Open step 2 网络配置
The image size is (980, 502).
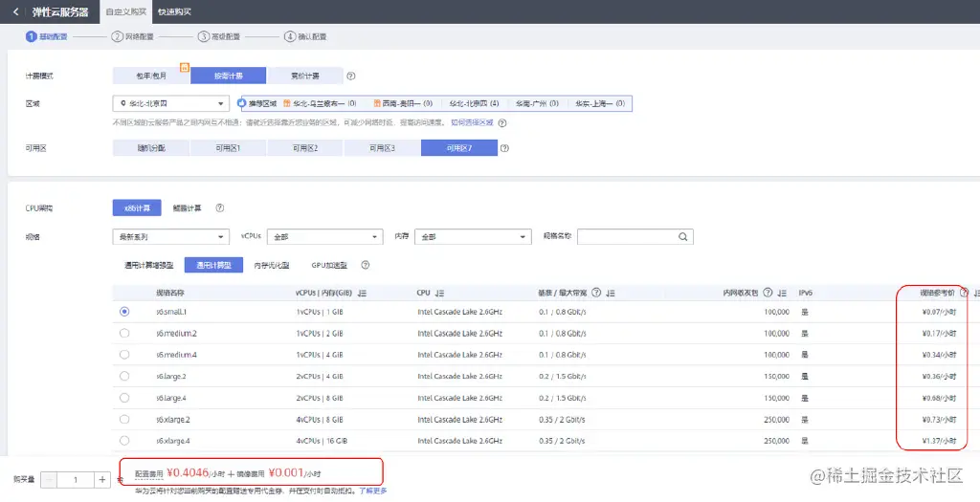132,37
